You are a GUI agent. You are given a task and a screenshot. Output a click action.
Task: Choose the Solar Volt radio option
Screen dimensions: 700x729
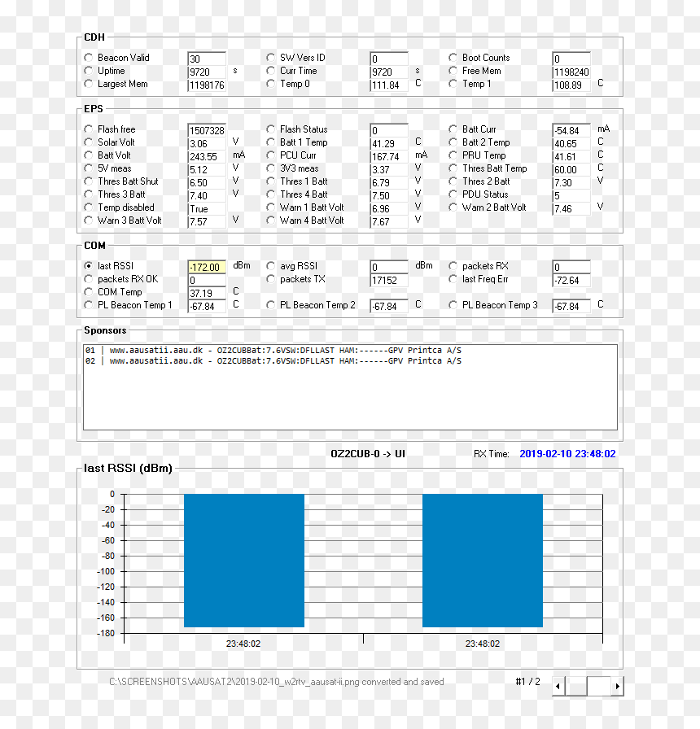point(89,142)
